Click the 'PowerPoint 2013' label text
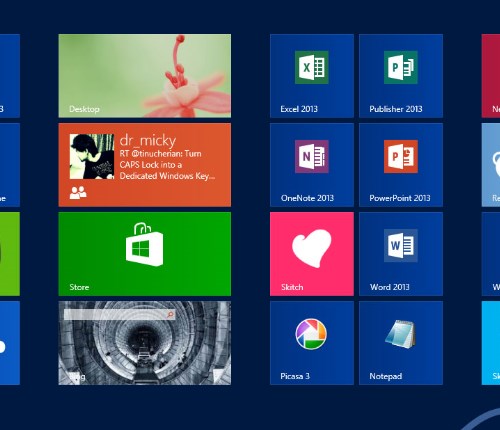 400,198
